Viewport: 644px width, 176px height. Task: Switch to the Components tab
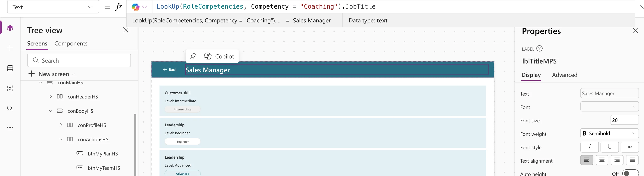coord(71,44)
